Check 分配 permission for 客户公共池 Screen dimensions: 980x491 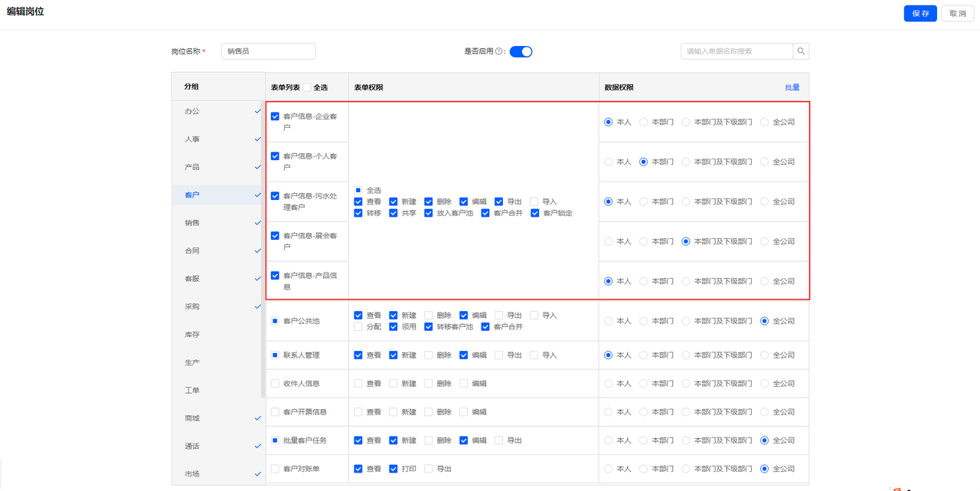[358, 327]
